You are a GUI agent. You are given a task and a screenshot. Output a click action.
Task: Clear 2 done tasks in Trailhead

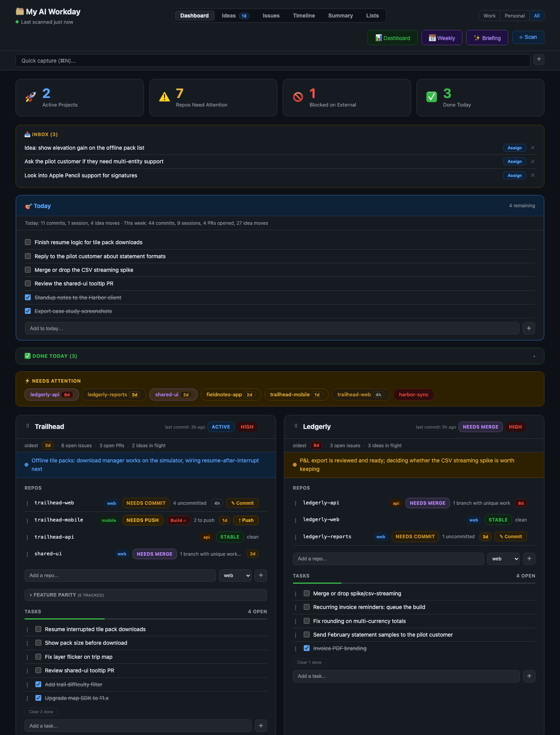pos(41,712)
